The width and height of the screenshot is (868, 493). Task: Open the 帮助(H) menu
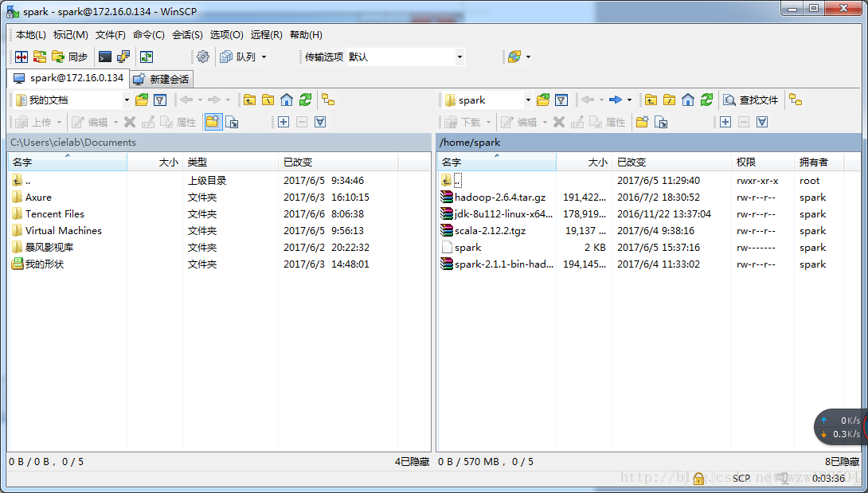click(306, 34)
